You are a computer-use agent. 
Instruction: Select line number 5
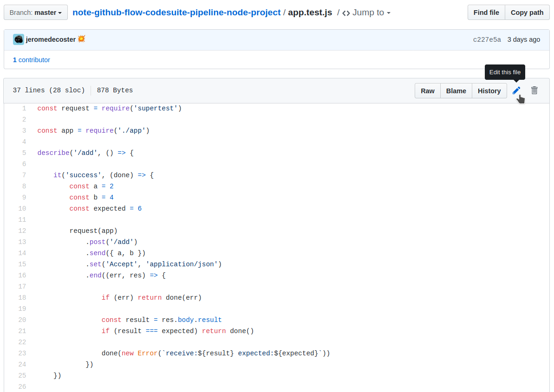(24, 153)
